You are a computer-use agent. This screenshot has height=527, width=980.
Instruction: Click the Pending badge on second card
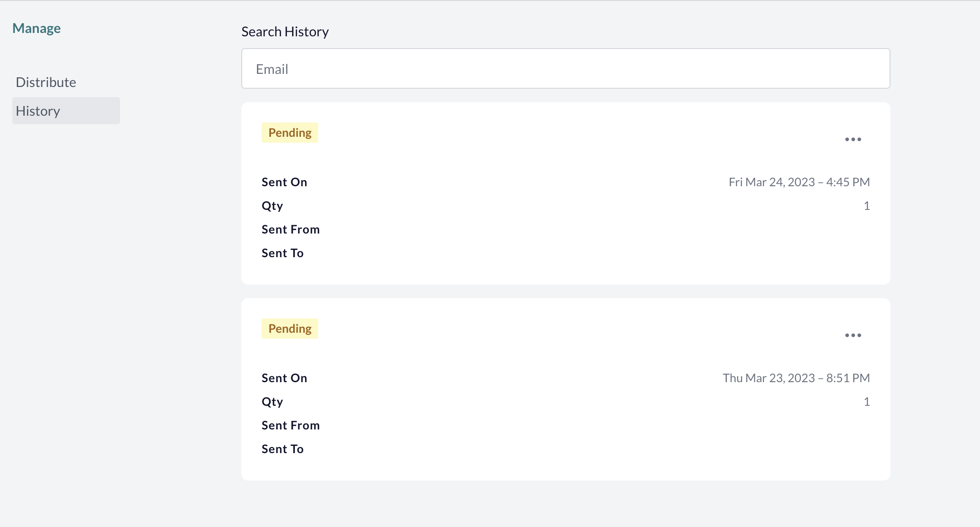point(290,329)
